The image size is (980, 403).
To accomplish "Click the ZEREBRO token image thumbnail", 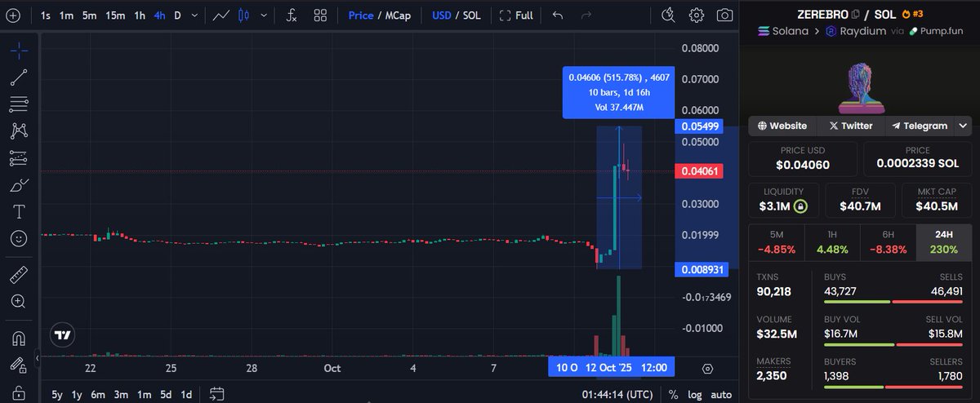I will (x=860, y=88).
